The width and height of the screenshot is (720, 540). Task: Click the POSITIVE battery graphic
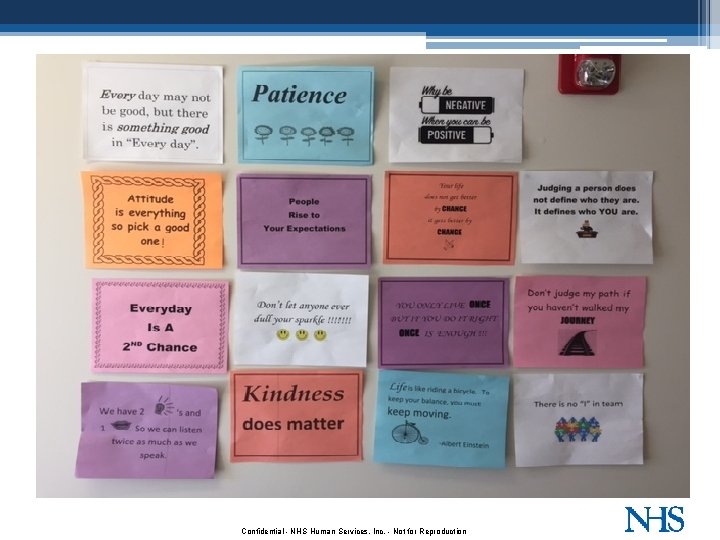pyautogui.click(x=456, y=135)
